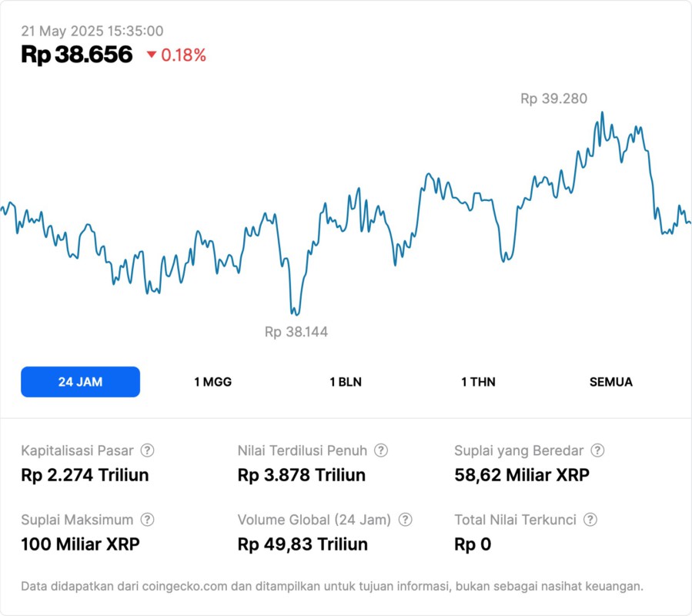Click the Rp 39.280 high price label
This screenshot has height=616, width=692.
tap(553, 99)
